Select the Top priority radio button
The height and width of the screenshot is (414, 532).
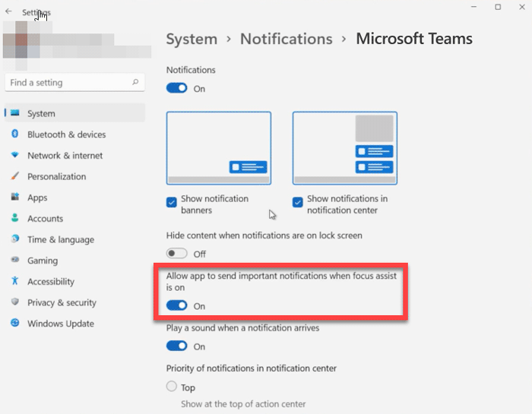[x=171, y=387]
